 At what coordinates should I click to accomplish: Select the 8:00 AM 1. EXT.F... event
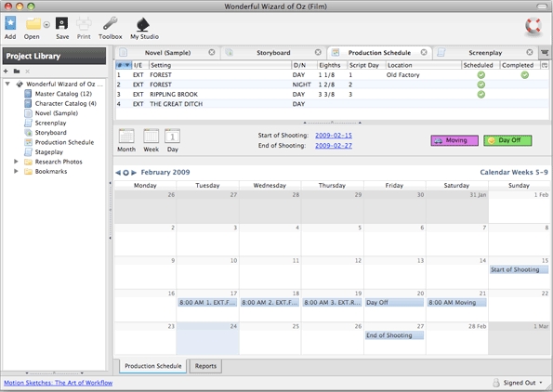coord(207,303)
